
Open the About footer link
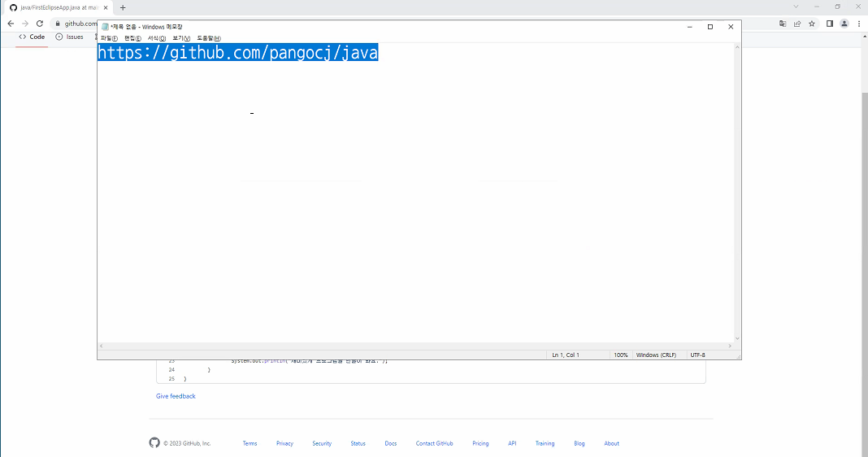point(612,443)
